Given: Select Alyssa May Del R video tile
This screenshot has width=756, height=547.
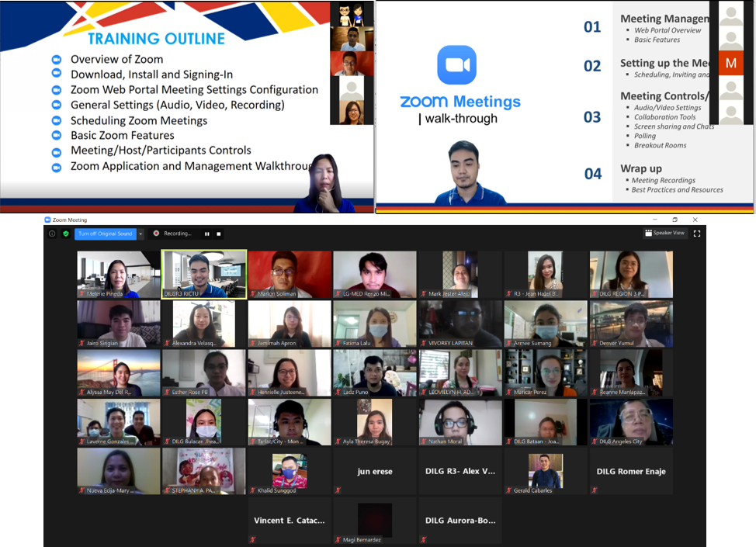Looking at the screenshot, I should [119, 373].
